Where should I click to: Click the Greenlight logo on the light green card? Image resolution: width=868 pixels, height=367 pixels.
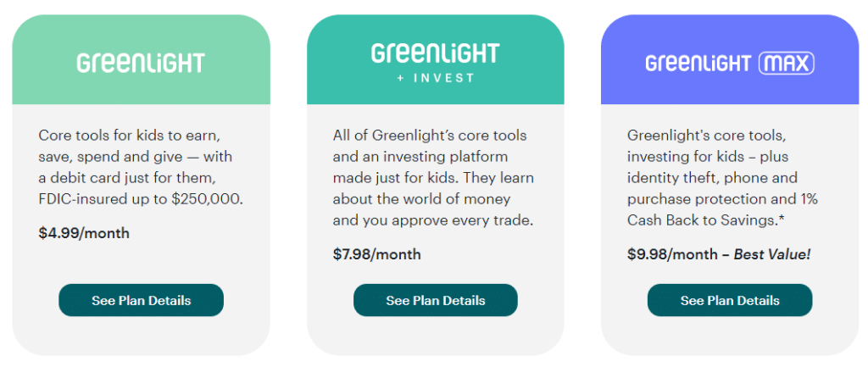[x=141, y=63]
